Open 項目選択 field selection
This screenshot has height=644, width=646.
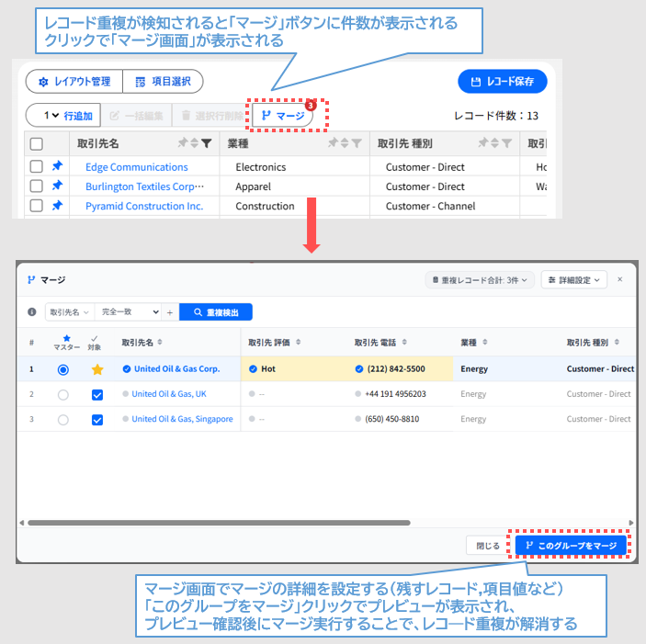point(164,82)
